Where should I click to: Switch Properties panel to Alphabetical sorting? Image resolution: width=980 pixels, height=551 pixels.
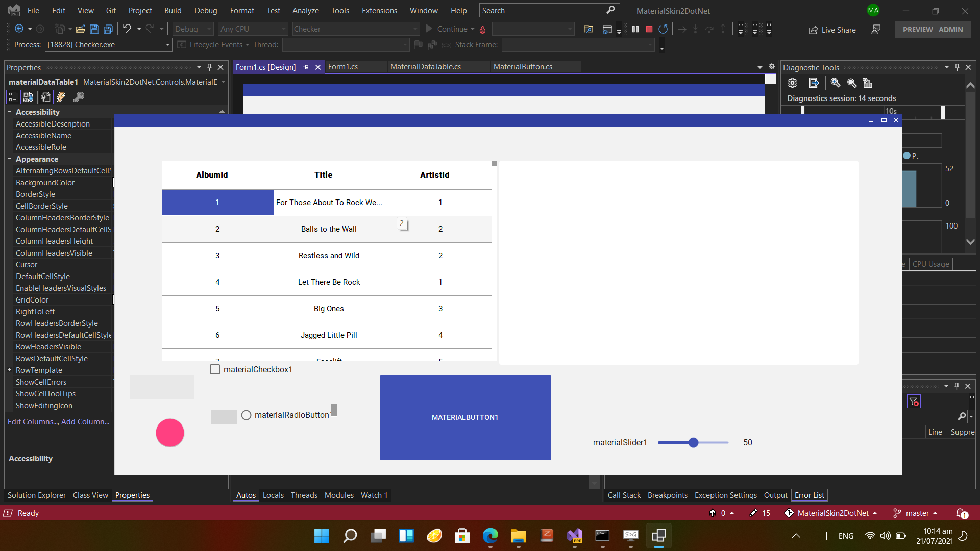(28, 97)
